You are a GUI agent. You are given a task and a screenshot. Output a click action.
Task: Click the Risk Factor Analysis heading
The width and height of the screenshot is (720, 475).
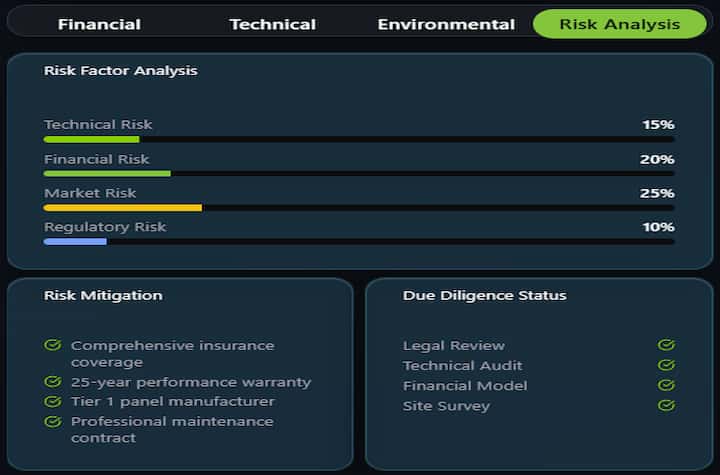click(x=121, y=71)
